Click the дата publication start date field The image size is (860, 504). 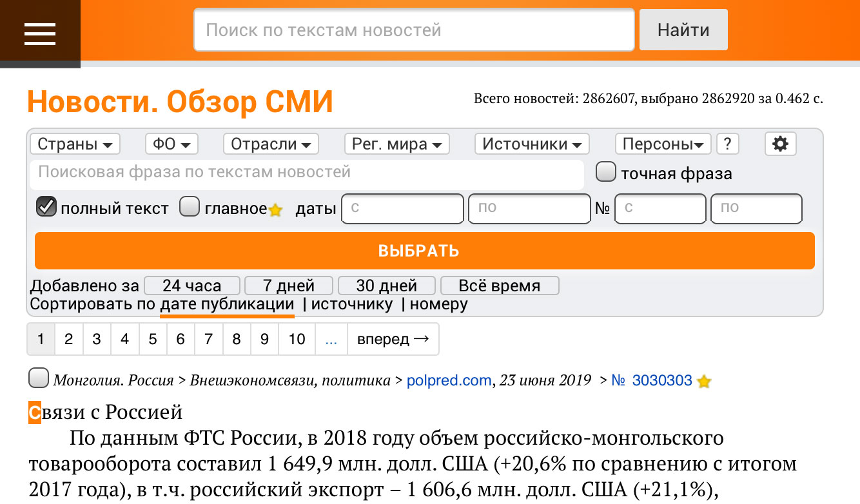point(402,208)
